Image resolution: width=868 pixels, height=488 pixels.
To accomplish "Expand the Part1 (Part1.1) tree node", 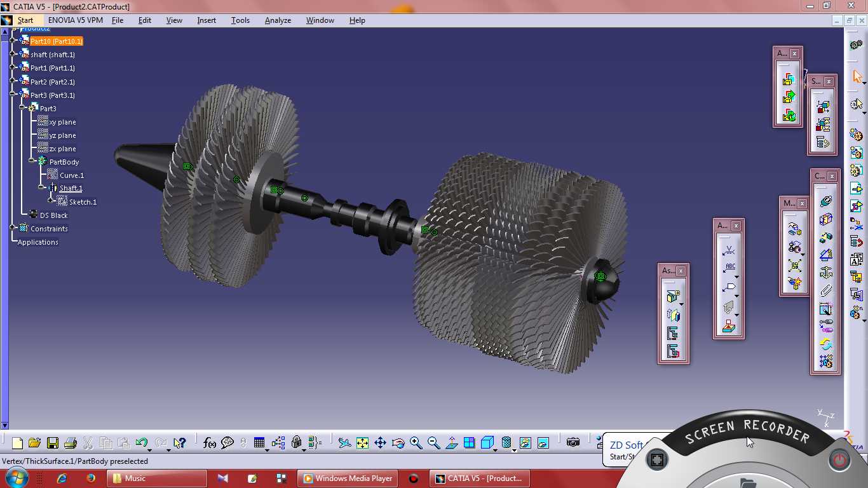I will tap(13, 67).
